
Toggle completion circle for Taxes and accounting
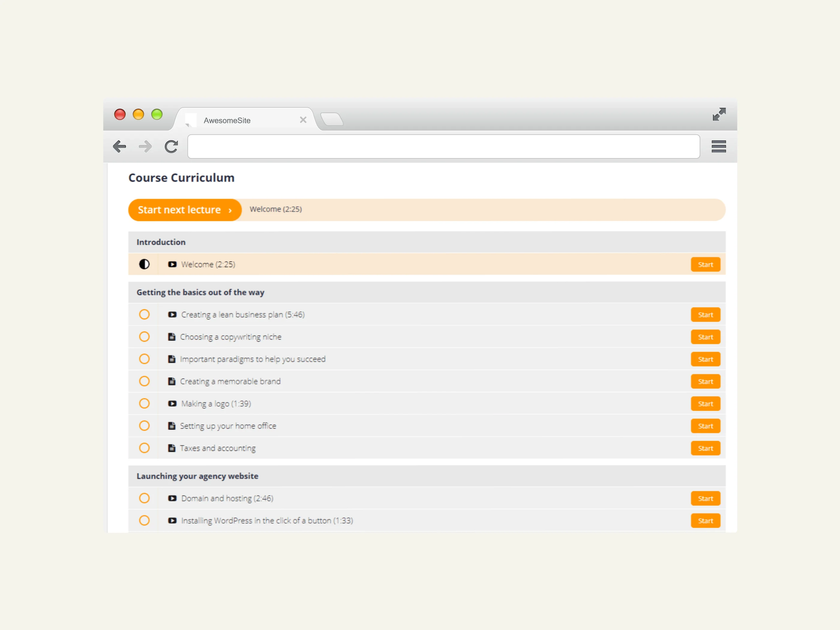click(x=144, y=448)
